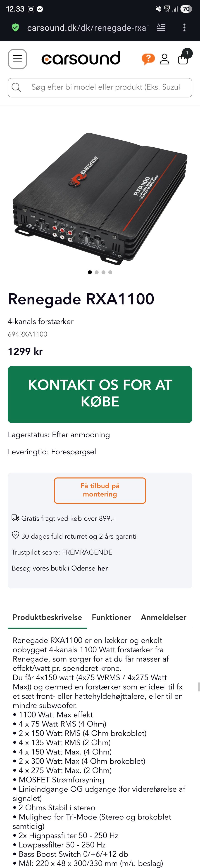Follow the 'her' link to Odense shop
The width and height of the screenshot is (200, 868).
(x=102, y=568)
